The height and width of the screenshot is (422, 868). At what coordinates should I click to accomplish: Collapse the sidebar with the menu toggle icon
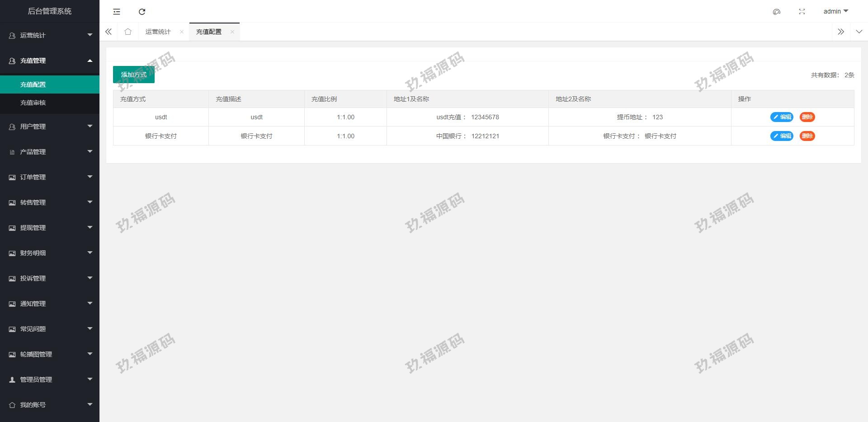117,12
